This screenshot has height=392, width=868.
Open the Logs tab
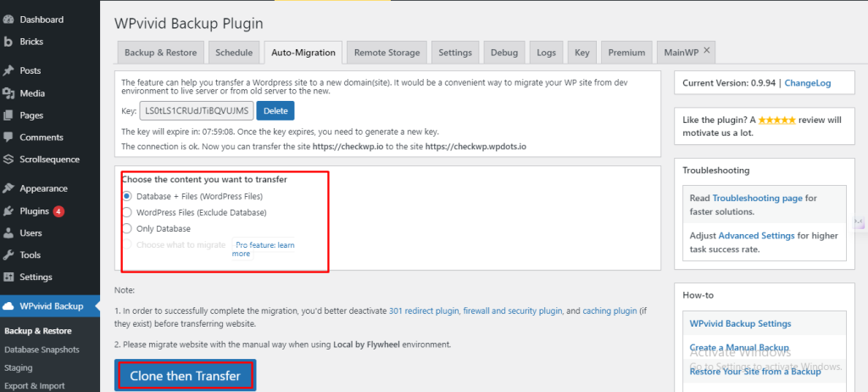pos(547,53)
